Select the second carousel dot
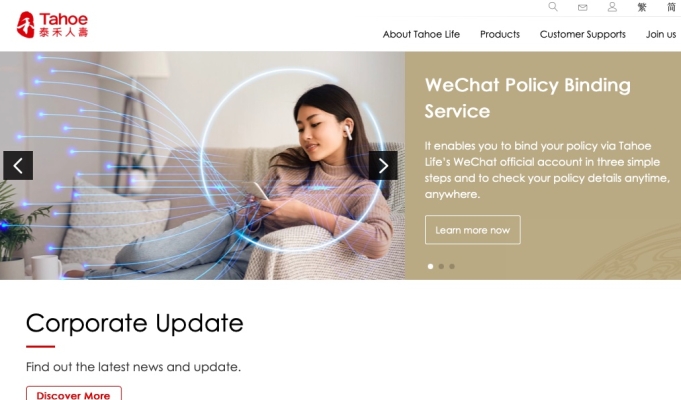Screen dimensions: 681x400 coord(441,266)
